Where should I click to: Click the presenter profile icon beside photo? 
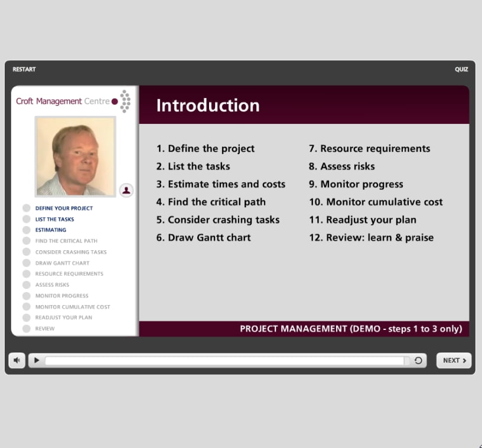[x=126, y=190]
